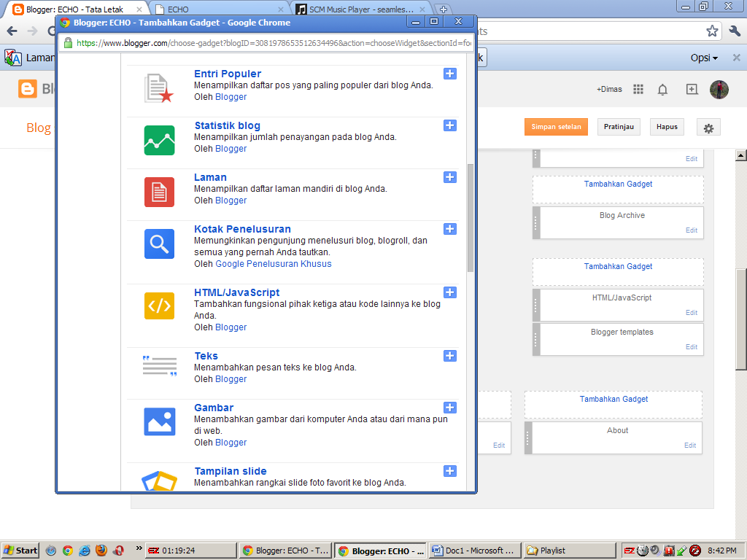
Task: Click the +Dimas profile link
Action: [x=609, y=89]
